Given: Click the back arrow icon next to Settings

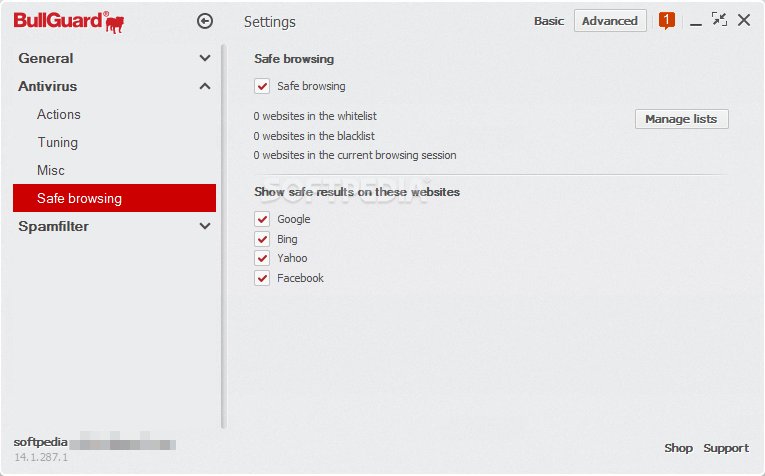Looking at the screenshot, I should (205, 21).
